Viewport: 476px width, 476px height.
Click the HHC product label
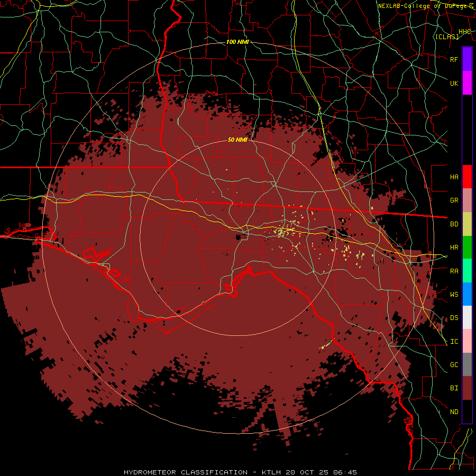pyautogui.click(x=464, y=32)
